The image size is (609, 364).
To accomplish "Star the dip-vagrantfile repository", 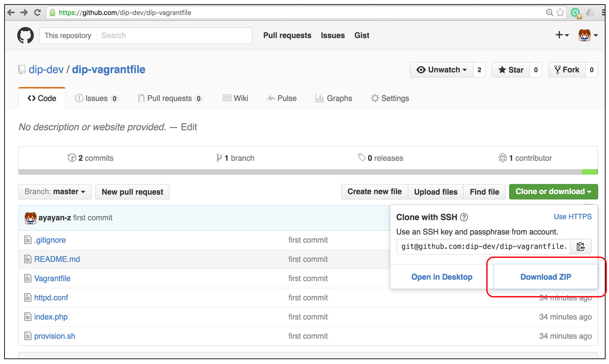I will coord(511,70).
